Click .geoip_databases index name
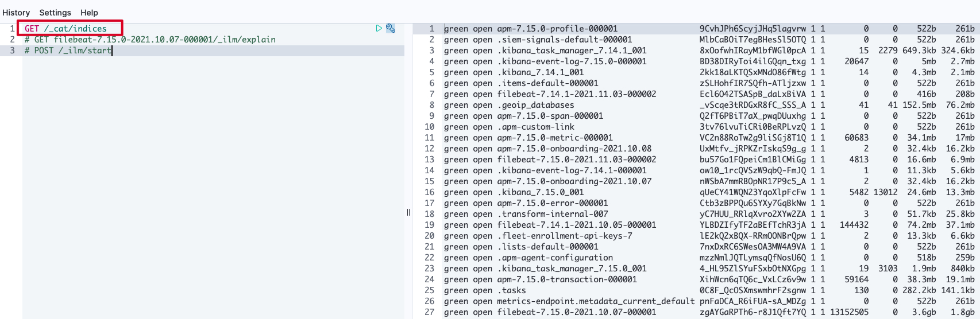Screen dimensions: 980x319 [x=536, y=105]
